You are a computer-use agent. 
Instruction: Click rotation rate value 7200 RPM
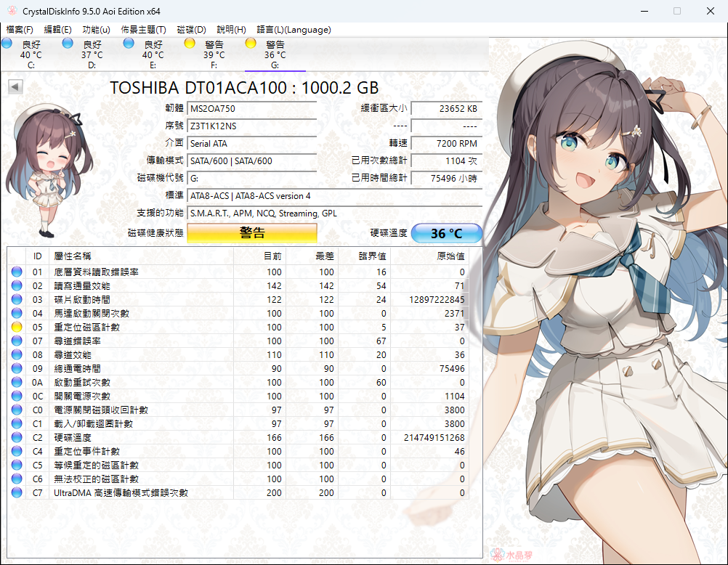coord(447,144)
